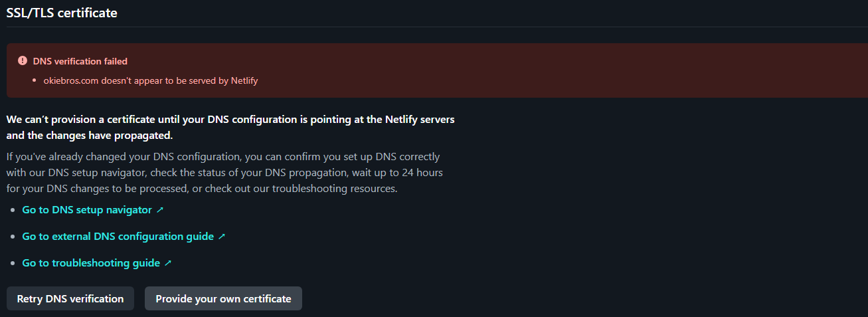
Task: Open the 'Go to troubleshooting guide' link
Action: (x=91, y=263)
